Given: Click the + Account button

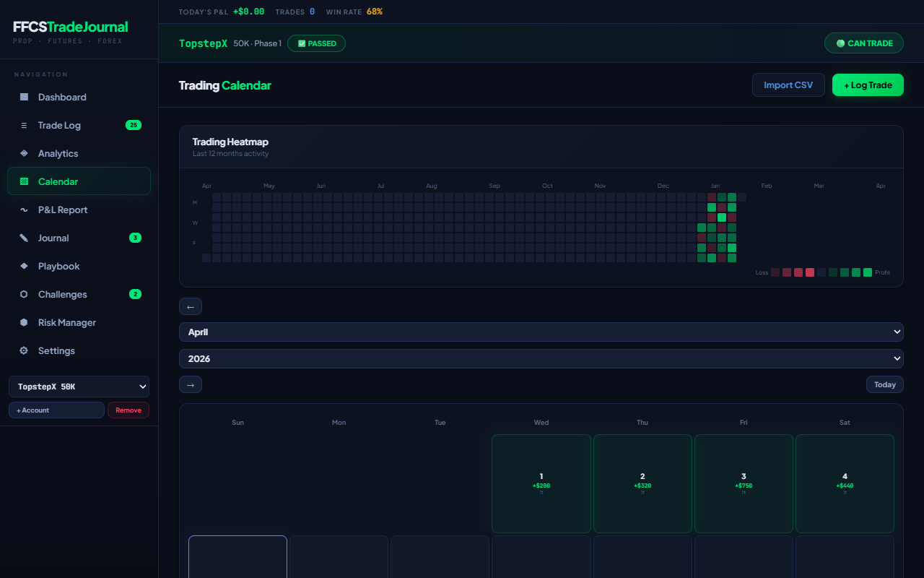Looking at the screenshot, I should click(56, 410).
